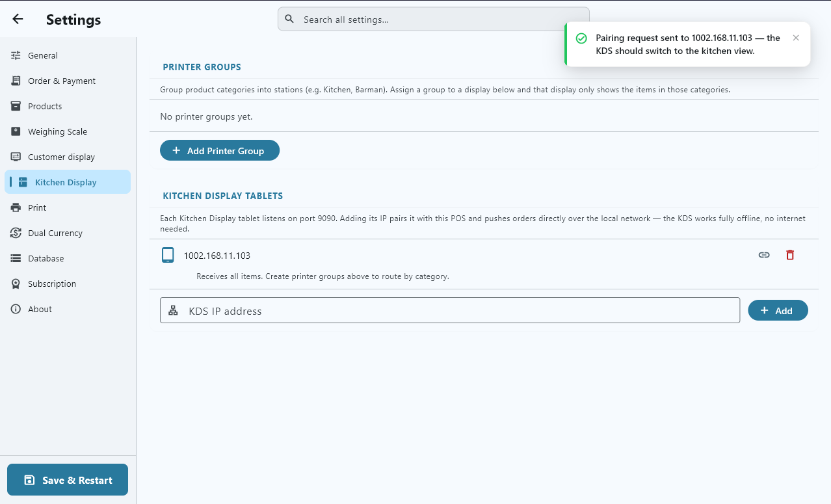The width and height of the screenshot is (831, 504).
Task: Select Kitchen Display section
Action: 68,182
